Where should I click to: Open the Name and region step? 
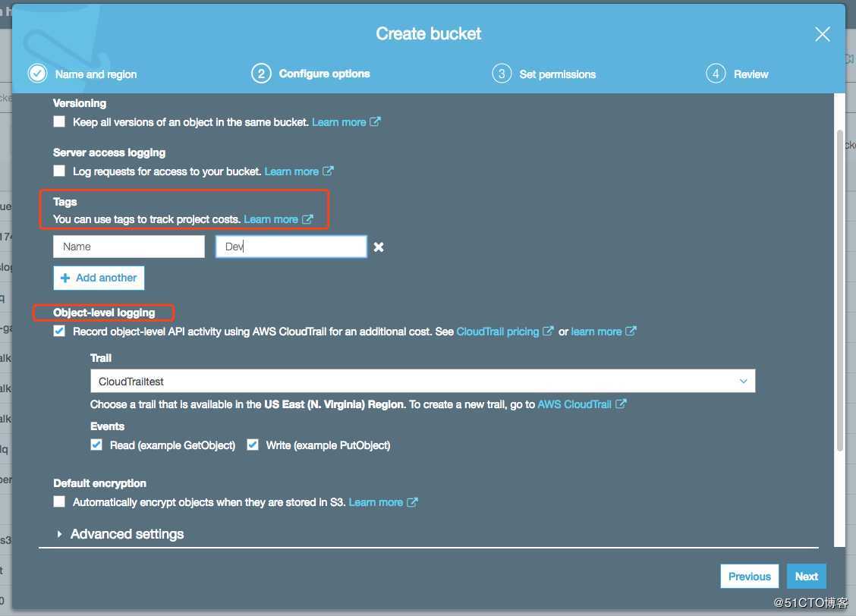pyautogui.click(x=96, y=74)
